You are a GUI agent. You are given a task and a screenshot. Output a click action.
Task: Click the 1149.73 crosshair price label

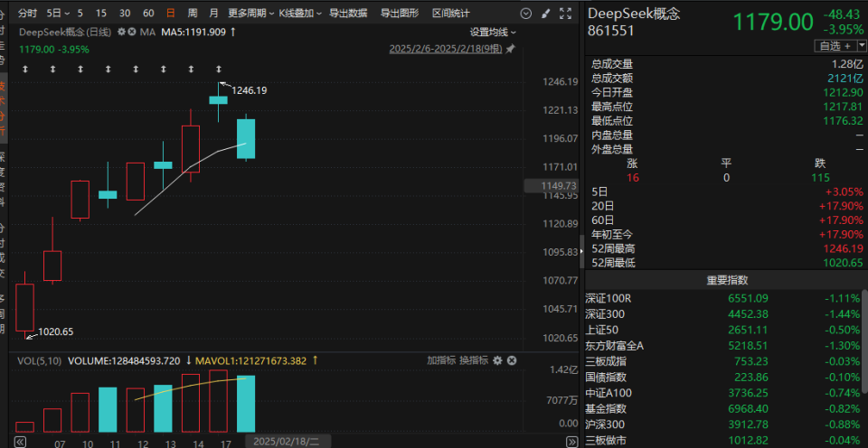click(551, 186)
